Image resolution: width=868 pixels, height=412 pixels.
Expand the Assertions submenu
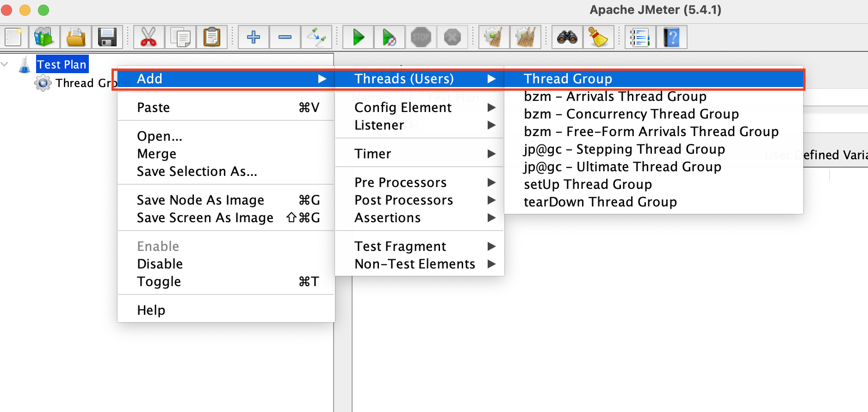(x=419, y=218)
